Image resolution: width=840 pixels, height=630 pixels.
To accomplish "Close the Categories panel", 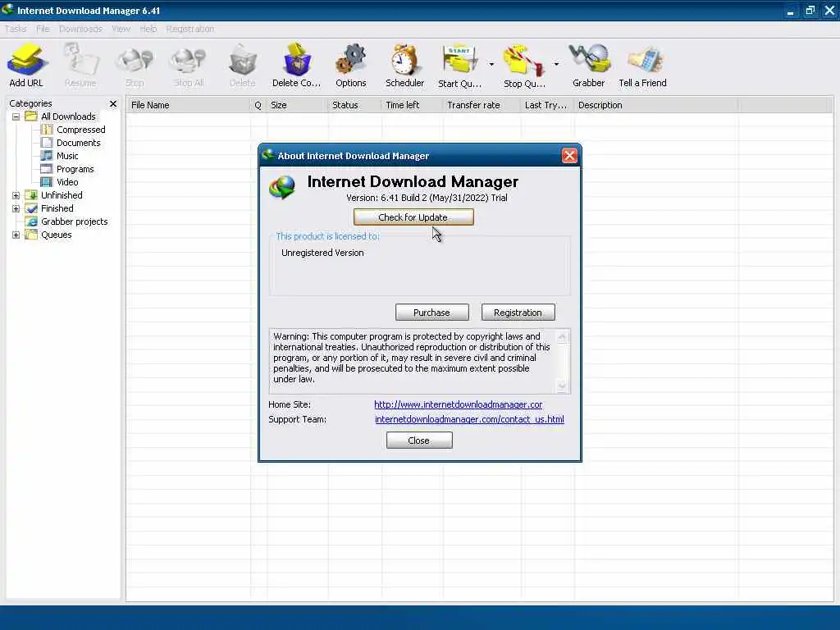I will click(113, 103).
